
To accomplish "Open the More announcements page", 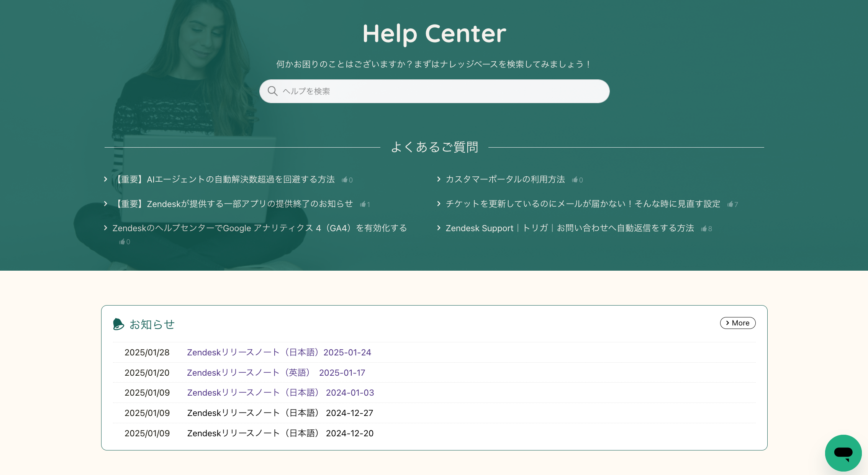I will 738,323.
